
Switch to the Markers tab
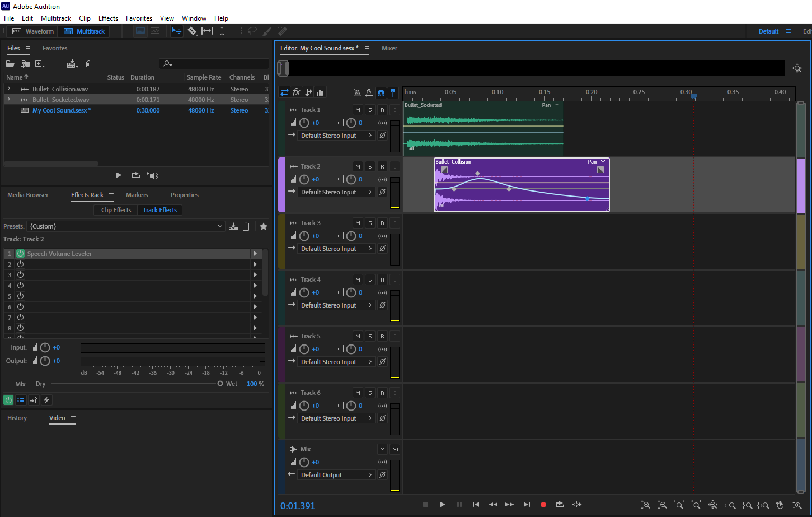coord(137,195)
